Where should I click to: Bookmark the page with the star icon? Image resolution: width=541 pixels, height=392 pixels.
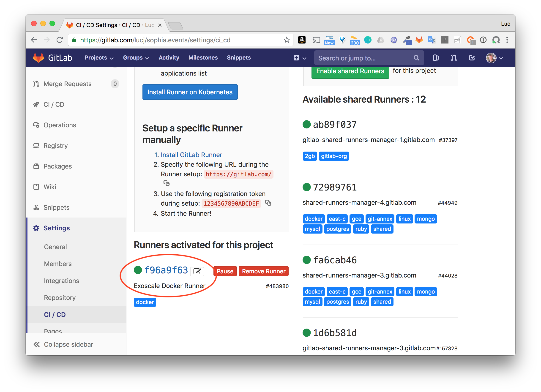[x=287, y=40]
